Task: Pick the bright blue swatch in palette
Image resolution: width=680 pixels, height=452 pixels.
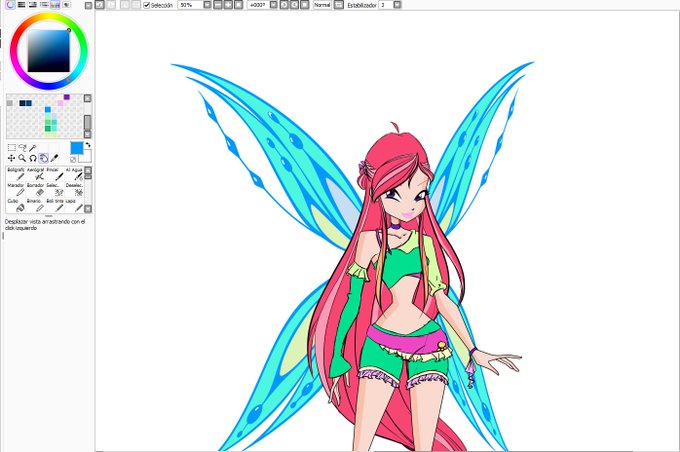Action: tap(48, 109)
